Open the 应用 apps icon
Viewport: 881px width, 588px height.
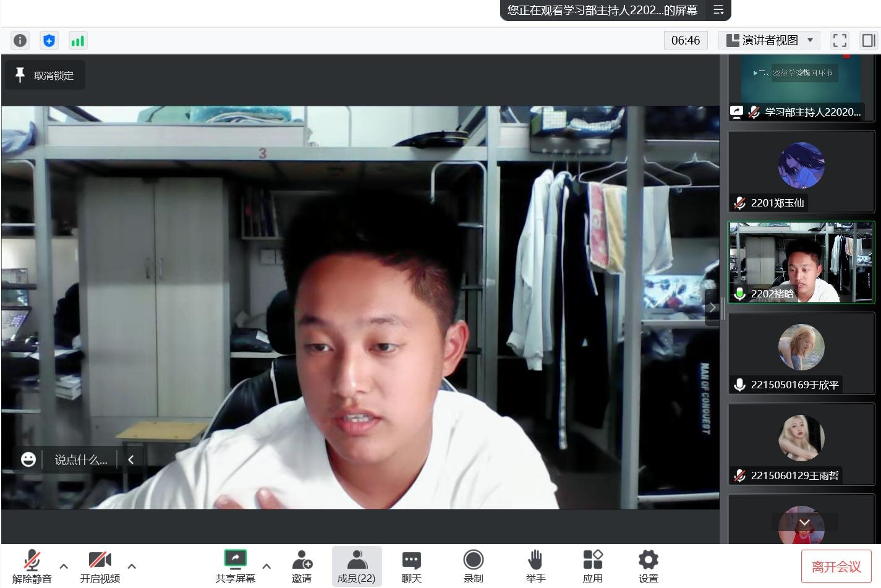click(592, 566)
